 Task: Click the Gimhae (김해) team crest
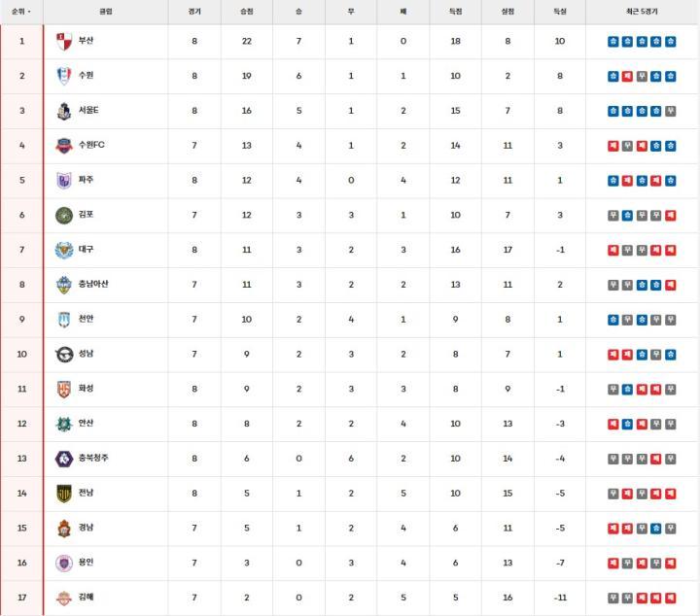click(64, 597)
